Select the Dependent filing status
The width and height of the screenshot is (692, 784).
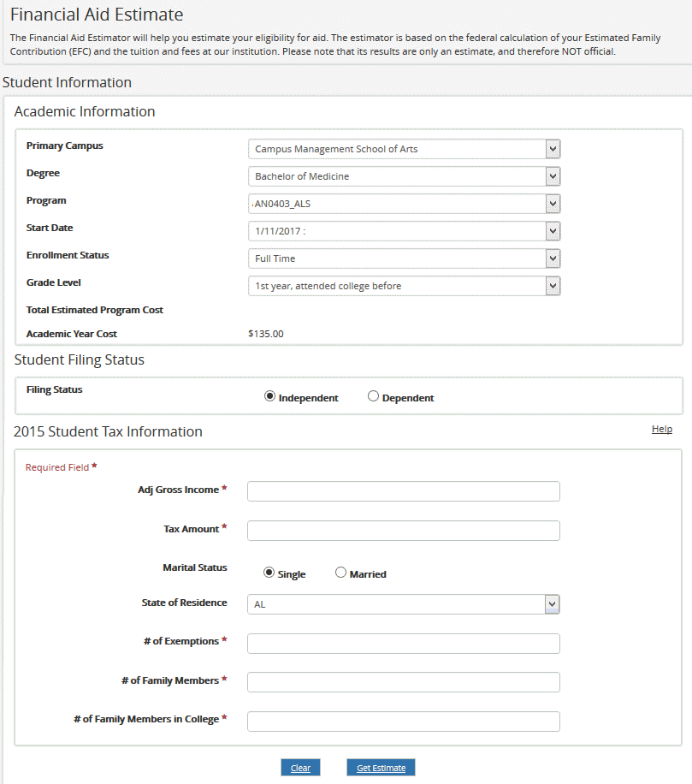pyautogui.click(x=373, y=395)
